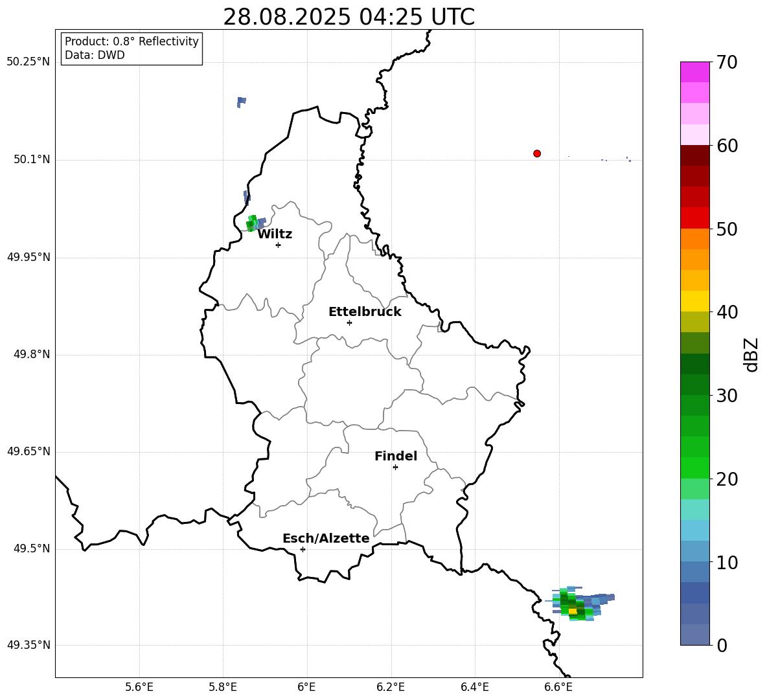
Task: Click the 49.5°N latitude label
Action: 32,548
